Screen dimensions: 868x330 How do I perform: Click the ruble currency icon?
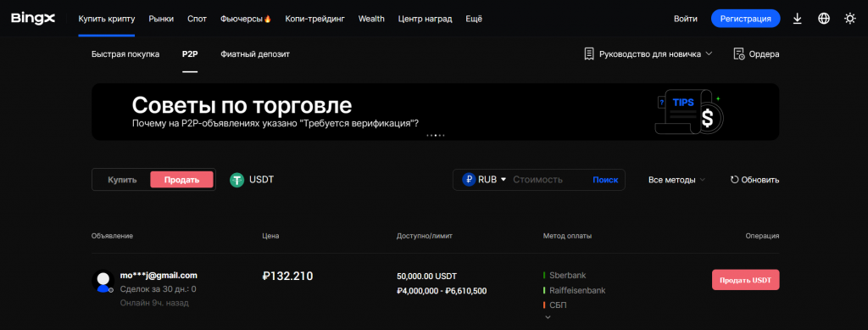click(469, 179)
